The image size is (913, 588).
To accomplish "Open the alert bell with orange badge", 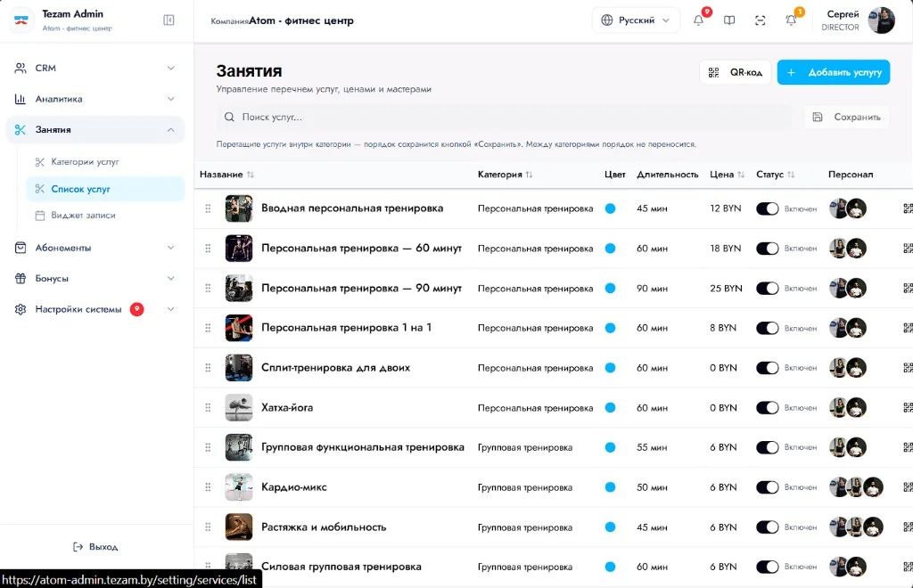I will pos(791,20).
